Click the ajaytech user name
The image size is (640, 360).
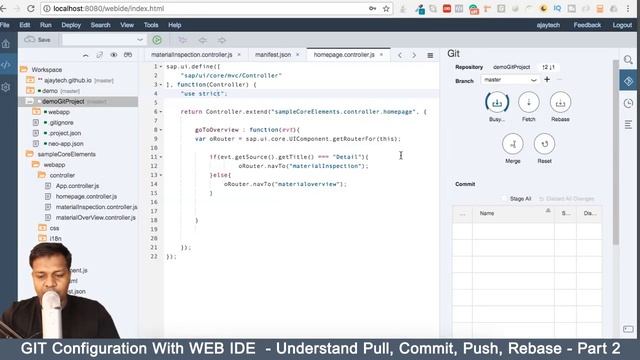[x=548, y=25]
